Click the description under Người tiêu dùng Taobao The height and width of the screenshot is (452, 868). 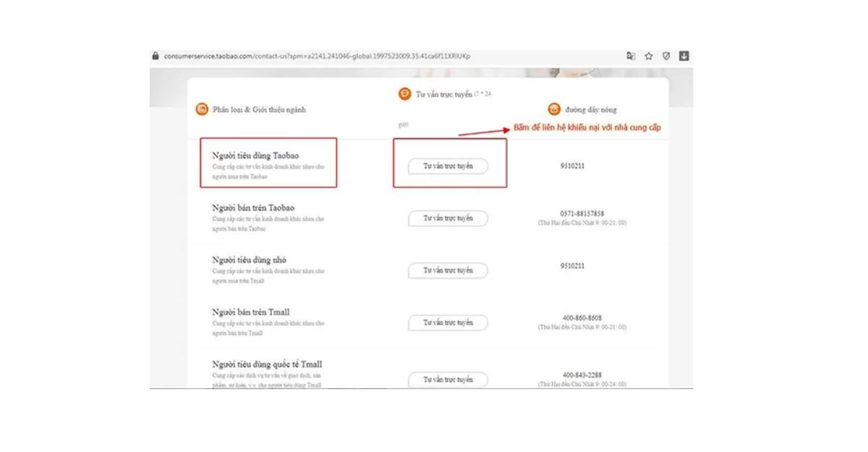(x=268, y=172)
